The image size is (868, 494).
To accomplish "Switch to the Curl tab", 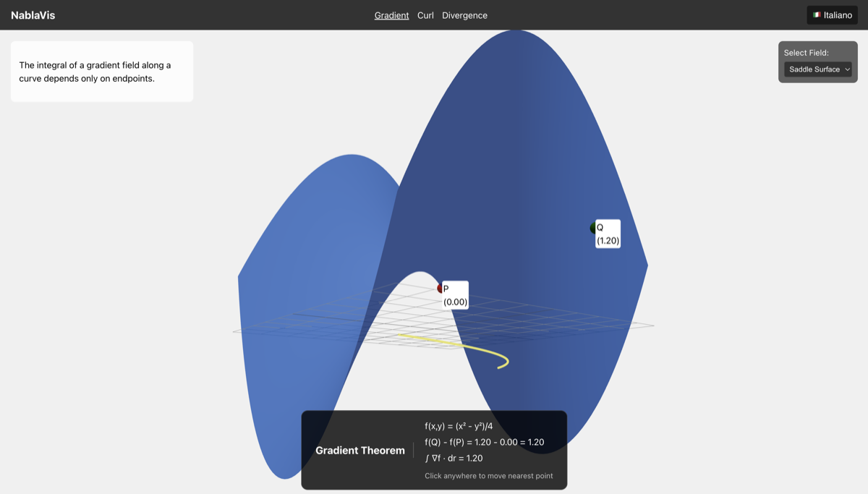I will tap(425, 15).
